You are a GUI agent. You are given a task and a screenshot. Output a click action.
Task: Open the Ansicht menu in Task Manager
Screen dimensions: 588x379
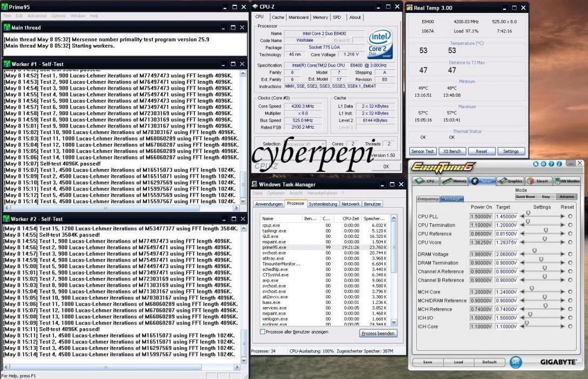[296, 193]
